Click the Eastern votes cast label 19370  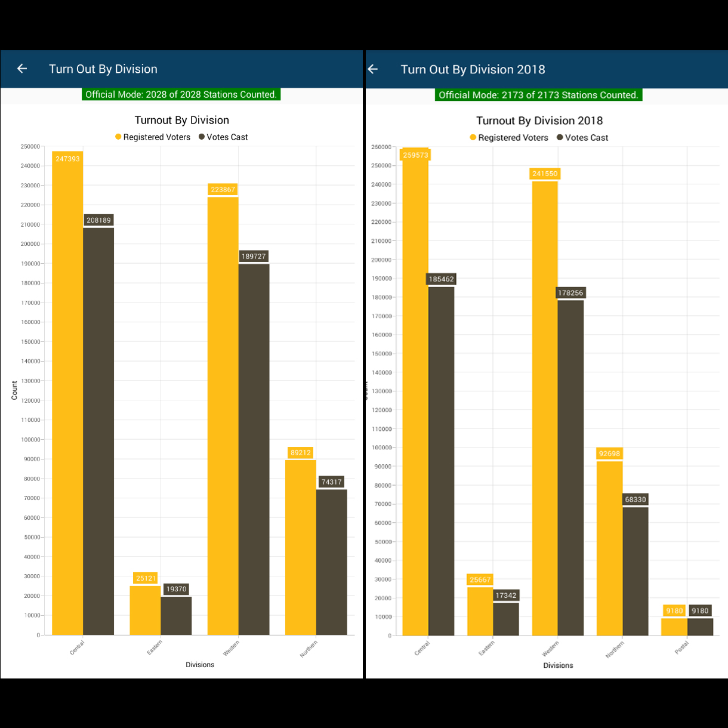click(177, 589)
